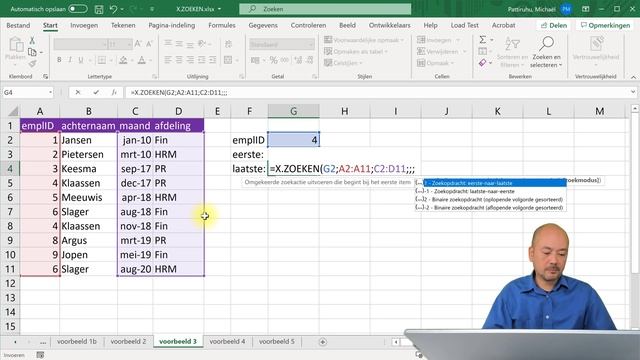Click the increase font size icon
Image resolution: width=640 pixels, height=360 pixels.
[x=138, y=44]
